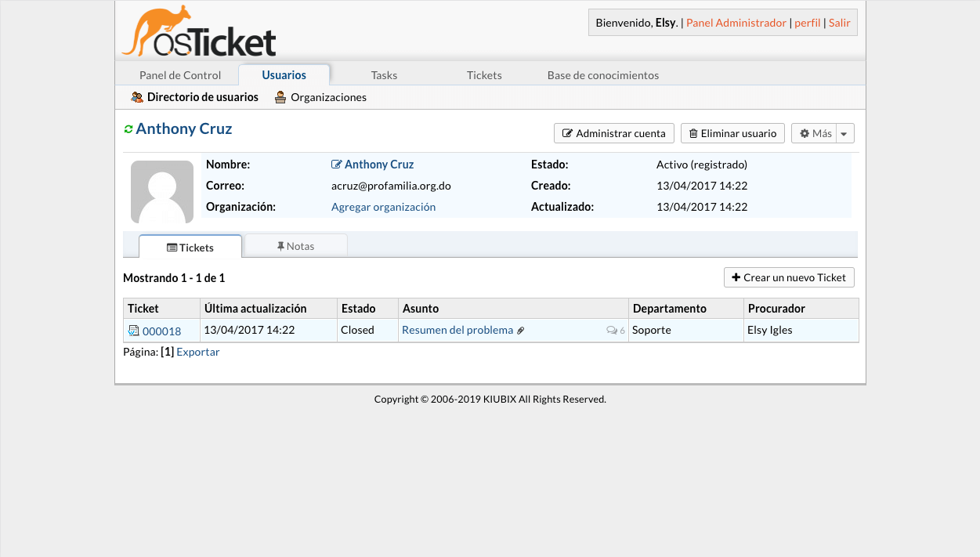Click Crear un nuevo Ticket button

789,277
